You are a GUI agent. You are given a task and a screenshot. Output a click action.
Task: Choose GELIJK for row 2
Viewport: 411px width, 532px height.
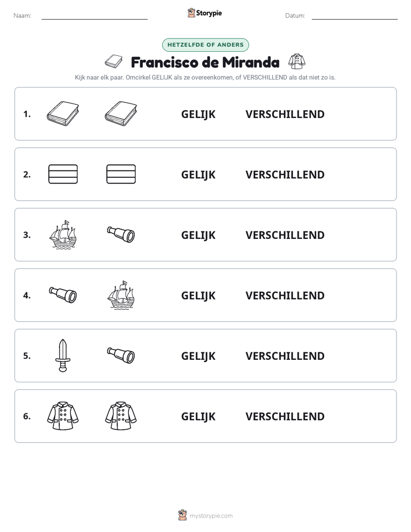click(x=199, y=174)
